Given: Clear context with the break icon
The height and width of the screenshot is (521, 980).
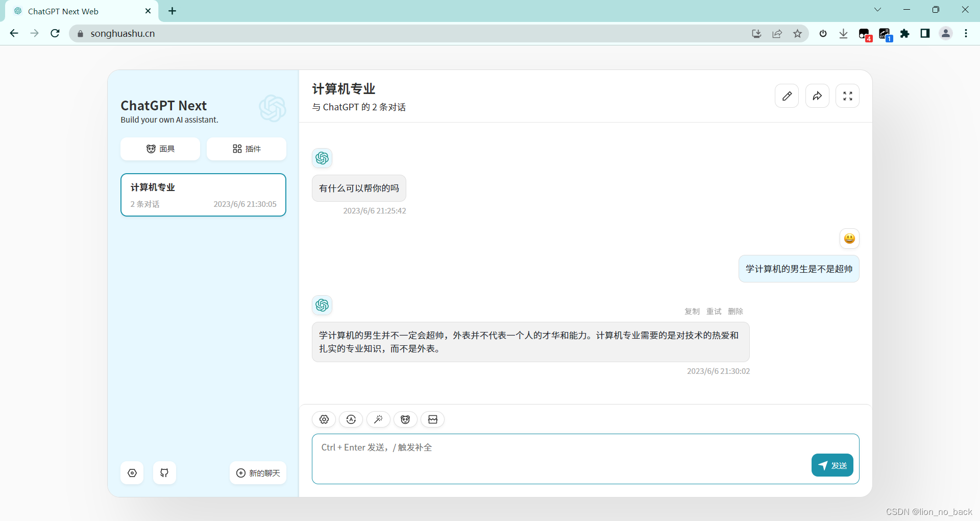Looking at the screenshot, I should [432, 419].
